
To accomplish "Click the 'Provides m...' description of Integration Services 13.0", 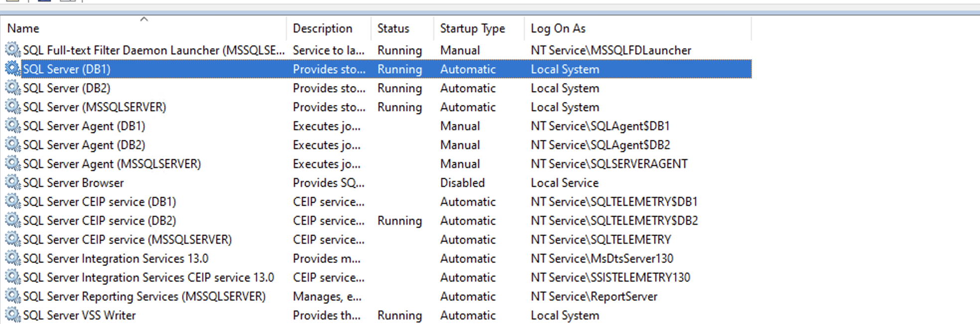I will (x=327, y=259).
